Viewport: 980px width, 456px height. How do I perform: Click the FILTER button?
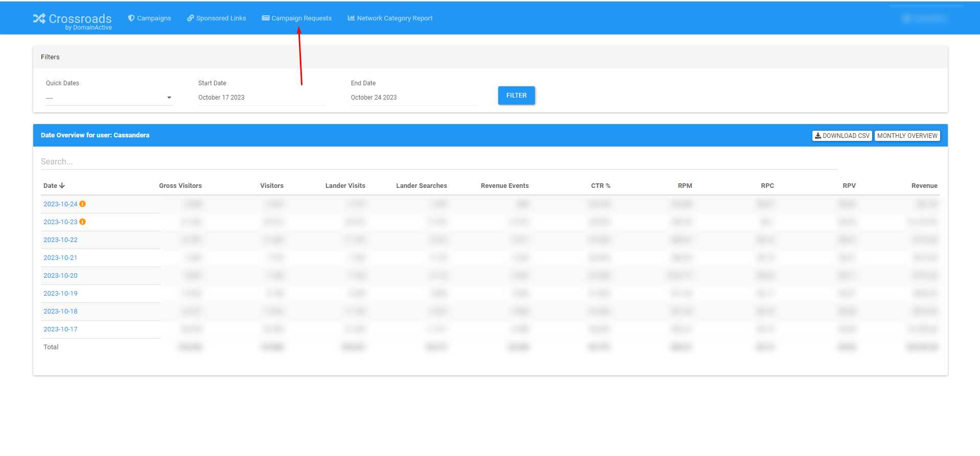[x=517, y=95]
